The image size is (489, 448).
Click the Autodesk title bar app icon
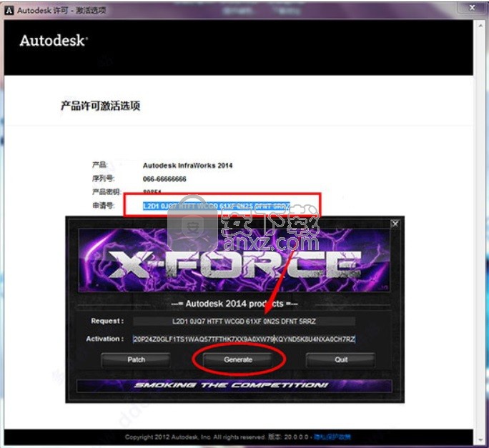9,10
